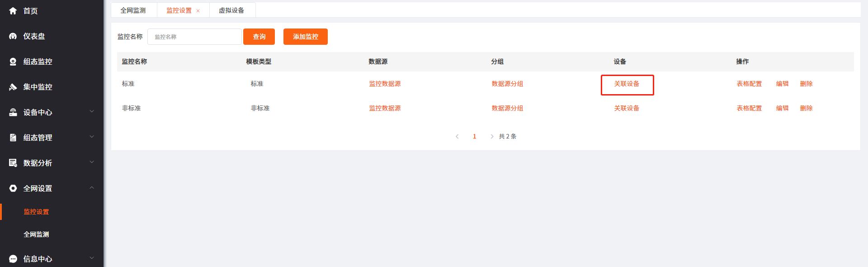Viewport: 868px width, 267px height.
Task: Click the home icon beside 首页
Action: [13, 11]
